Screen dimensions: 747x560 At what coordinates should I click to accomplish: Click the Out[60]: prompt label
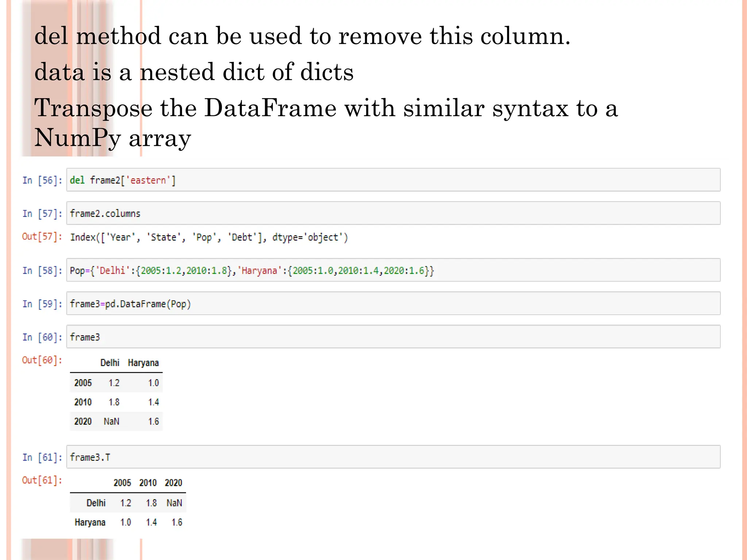pyautogui.click(x=42, y=360)
